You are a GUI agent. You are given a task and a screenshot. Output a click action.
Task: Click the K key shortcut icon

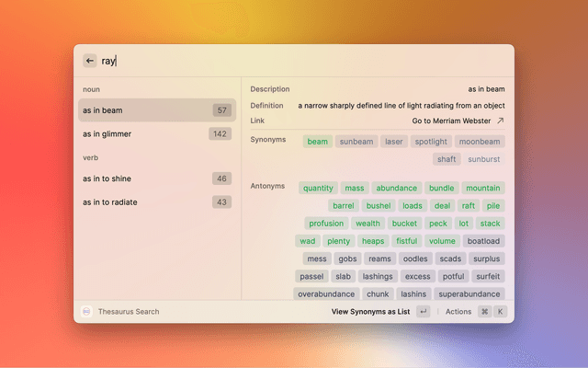click(x=501, y=312)
